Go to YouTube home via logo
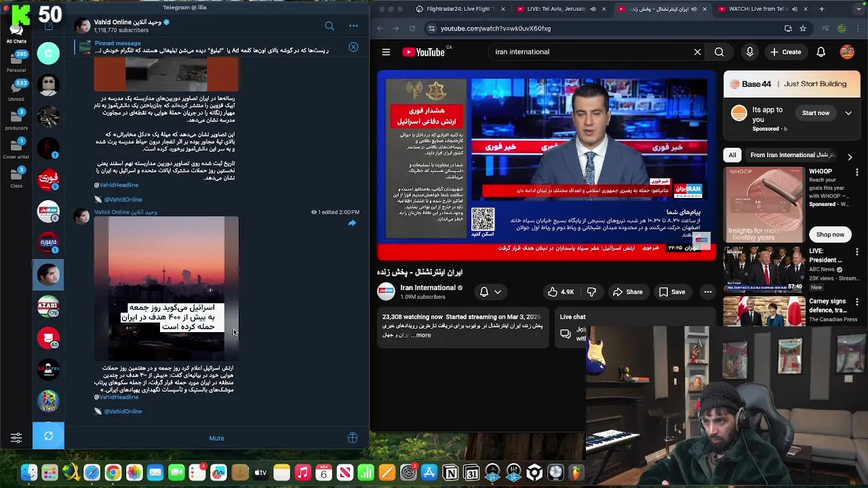 pyautogui.click(x=424, y=52)
